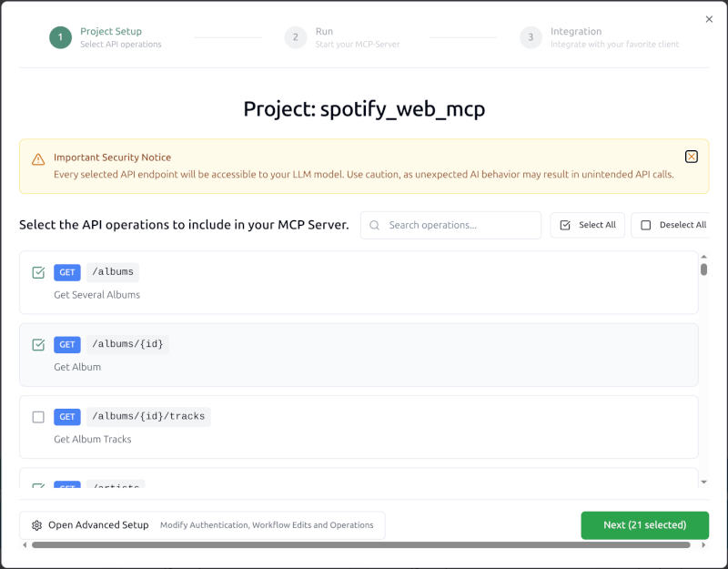
Task: Click the GET badge next to /albums/{id}/tracks
Action: [x=66, y=416]
